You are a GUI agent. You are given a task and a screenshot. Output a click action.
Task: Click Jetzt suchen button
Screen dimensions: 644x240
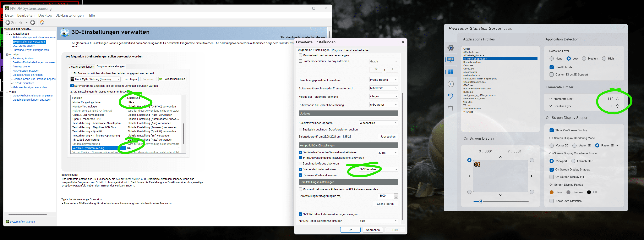pyautogui.click(x=388, y=137)
